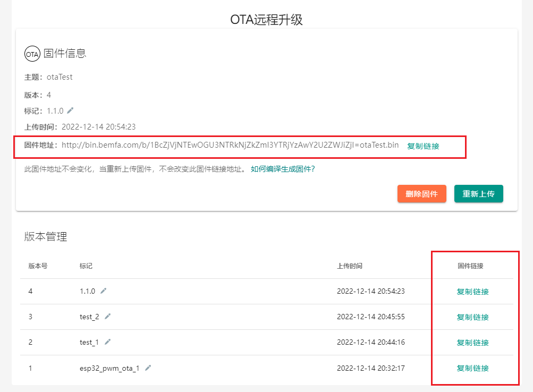Click 删除固件 button
The width and height of the screenshot is (533, 392).
[421, 194]
